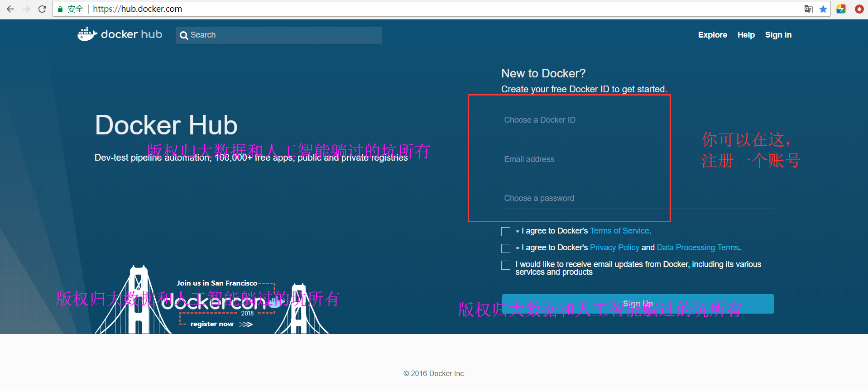Click the docker hub wordmark
The image size is (868, 391).
point(131,34)
